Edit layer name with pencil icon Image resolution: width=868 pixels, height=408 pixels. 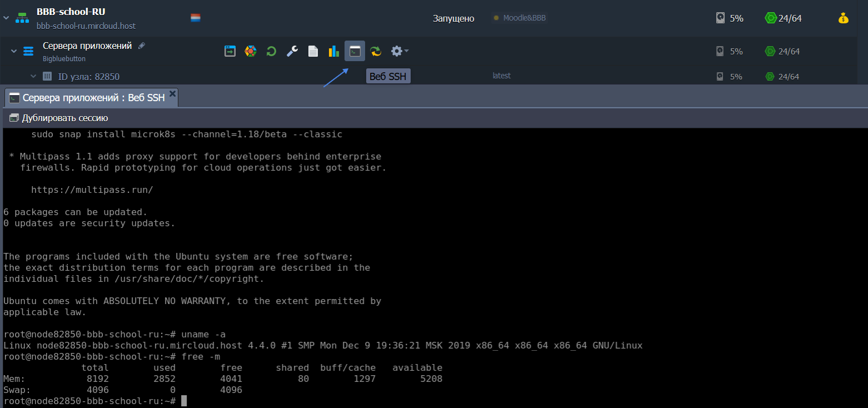[x=142, y=46]
